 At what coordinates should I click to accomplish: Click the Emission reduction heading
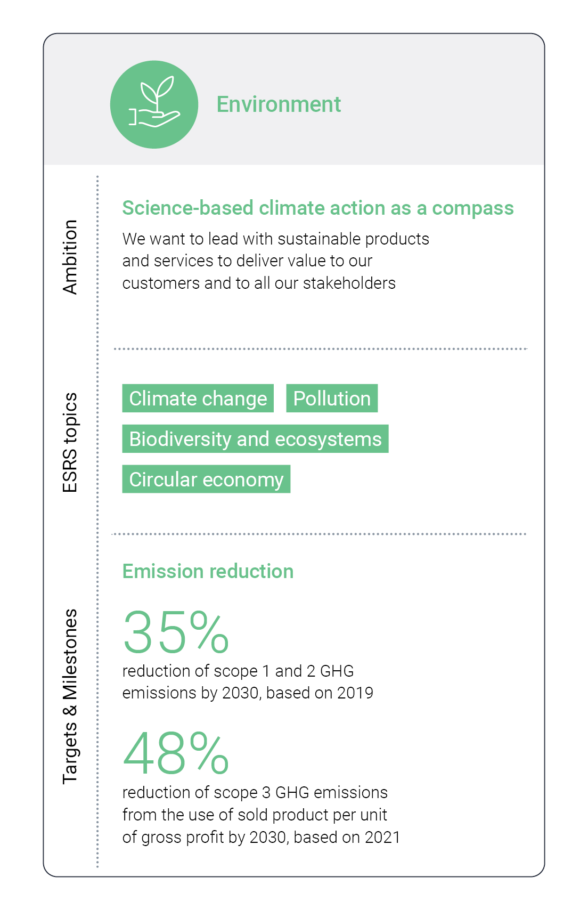tap(208, 571)
